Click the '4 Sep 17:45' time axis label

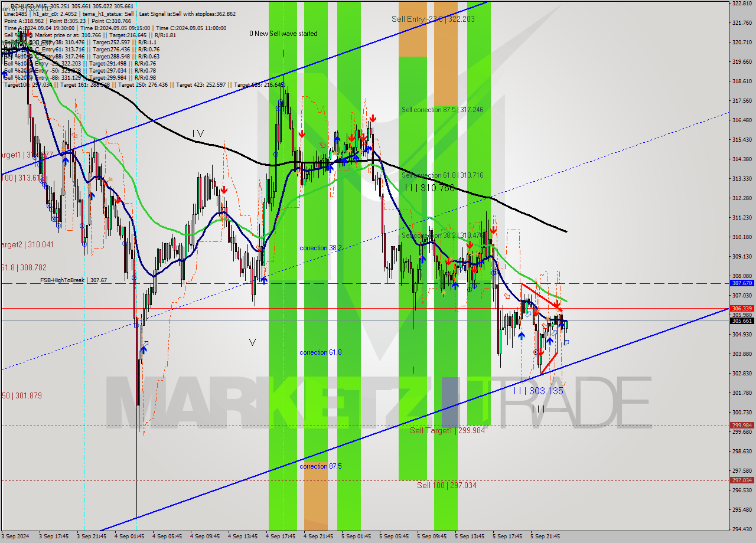(281, 537)
